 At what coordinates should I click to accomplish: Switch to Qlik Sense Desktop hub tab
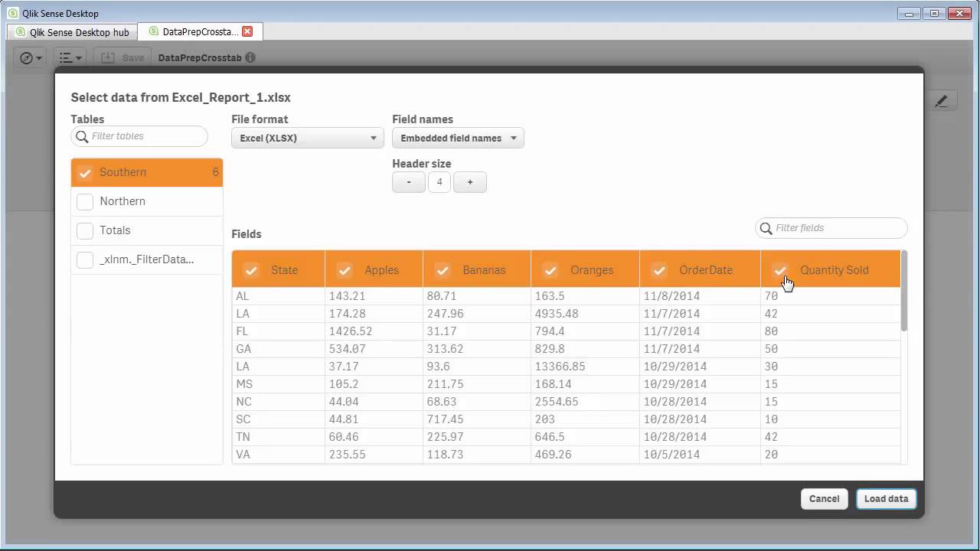pos(73,32)
